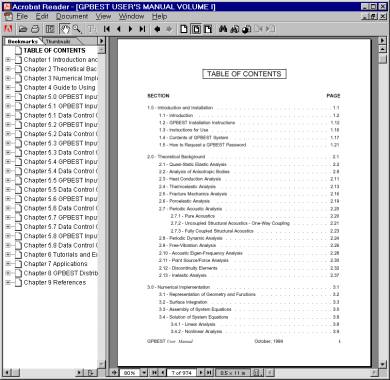The height and width of the screenshot is (380, 390).
Task: Switch to the Thumbnails tab
Action: [58, 41]
